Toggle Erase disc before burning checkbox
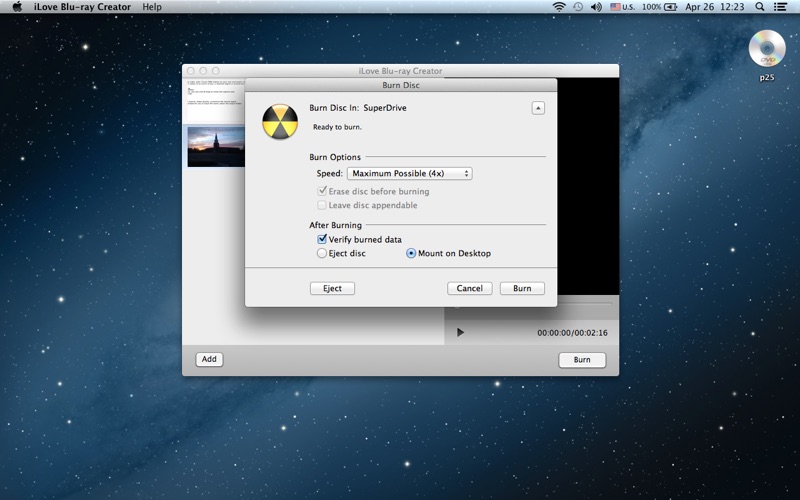This screenshot has height=500, width=800. tap(322, 191)
